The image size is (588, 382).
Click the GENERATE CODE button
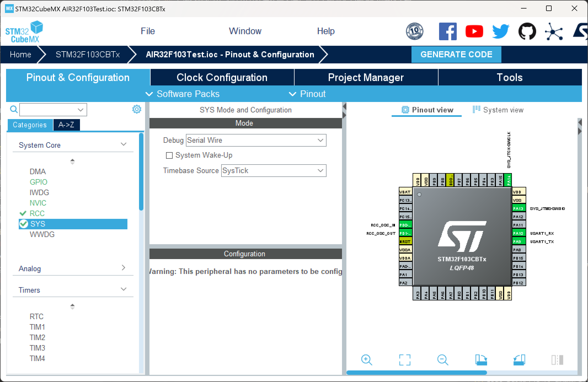[x=456, y=55]
